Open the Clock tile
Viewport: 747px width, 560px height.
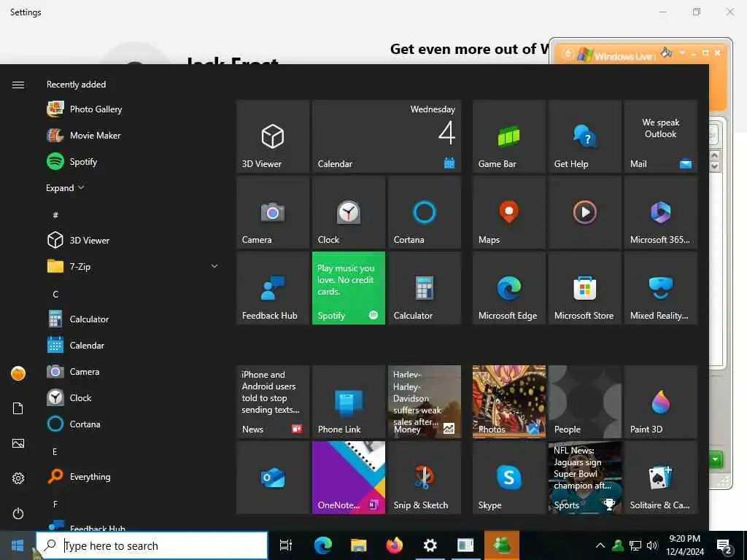coord(349,212)
